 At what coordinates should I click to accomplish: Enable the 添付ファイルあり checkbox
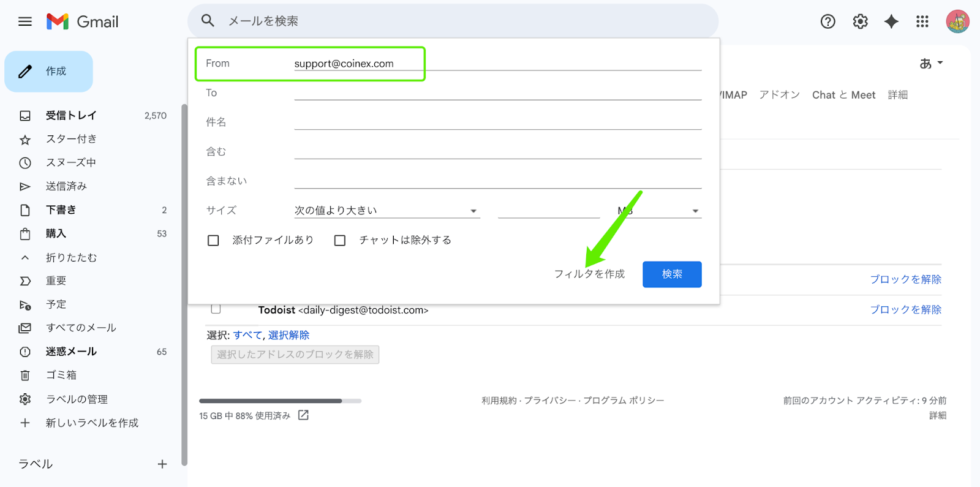tap(213, 240)
